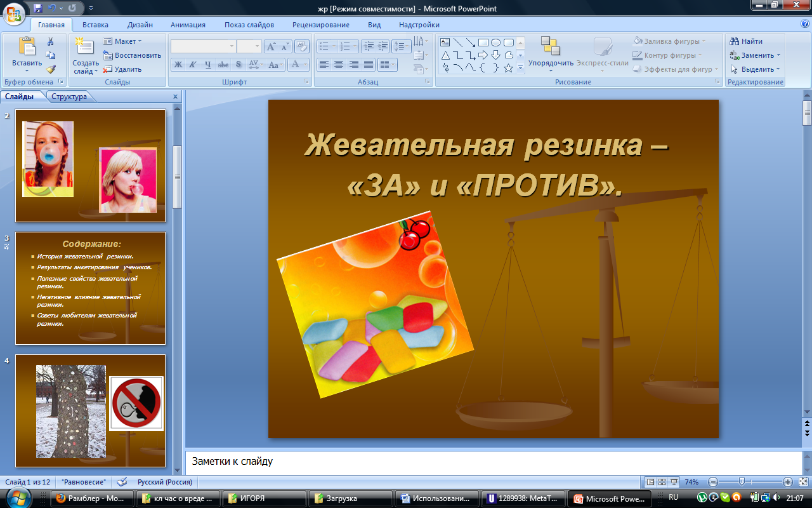Toggle strikethrough abc formatting
The height and width of the screenshot is (508, 812).
223,65
